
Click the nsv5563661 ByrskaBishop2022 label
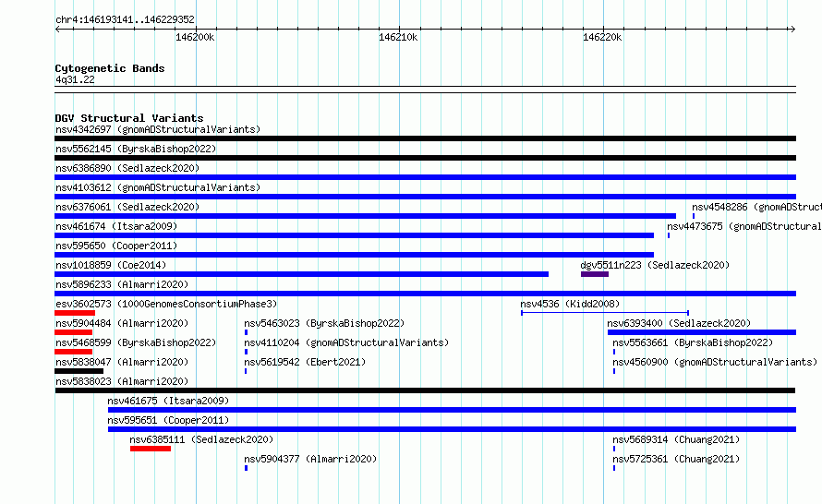pyautogui.click(x=693, y=342)
